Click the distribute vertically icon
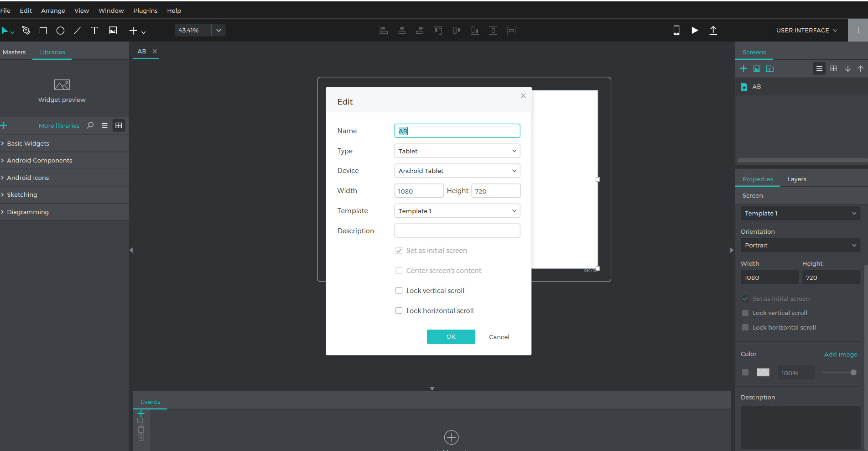The image size is (868, 451). [493, 31]
